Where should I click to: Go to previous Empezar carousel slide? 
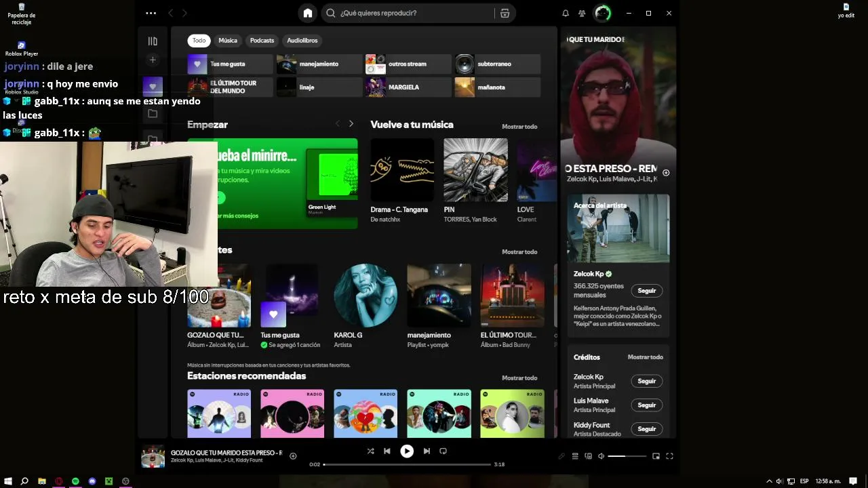(x=337, y=123)
